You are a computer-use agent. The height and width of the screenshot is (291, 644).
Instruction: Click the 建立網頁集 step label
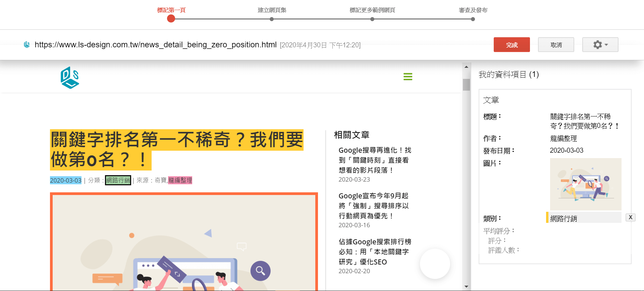(x=272, y=10)
